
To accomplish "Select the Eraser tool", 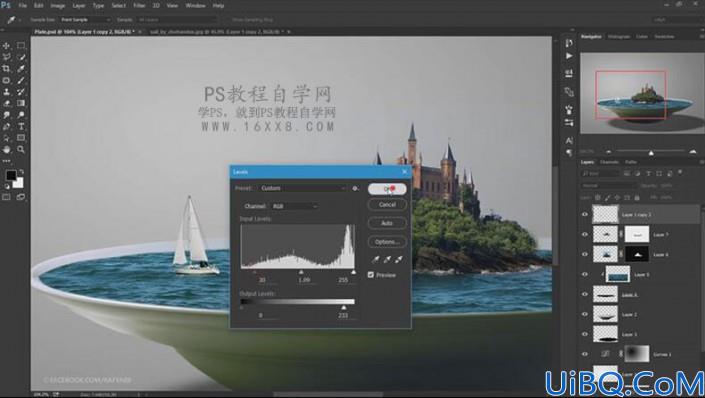I will (6, 103).
